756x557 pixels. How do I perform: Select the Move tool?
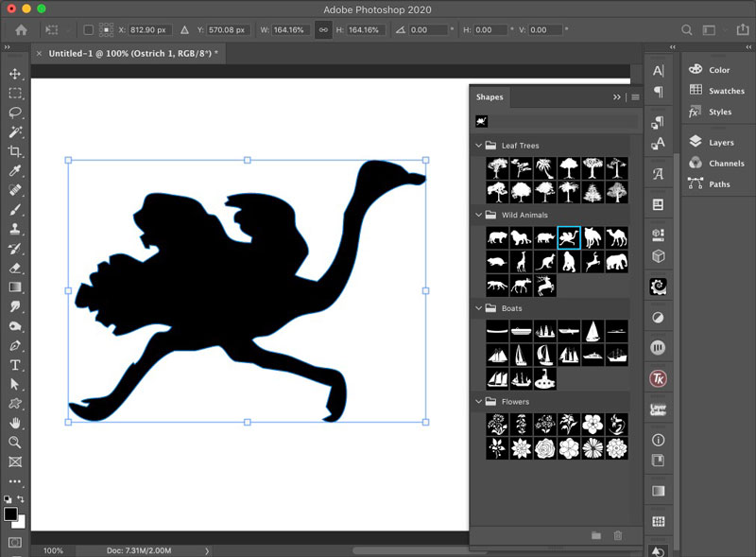point(15,74)
